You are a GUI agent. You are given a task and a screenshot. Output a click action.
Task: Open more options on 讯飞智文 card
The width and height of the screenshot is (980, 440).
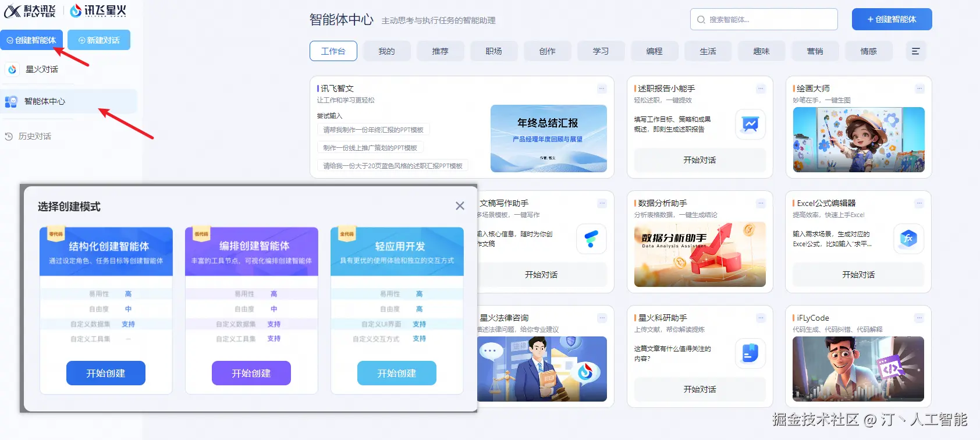[x=602, y=88]
